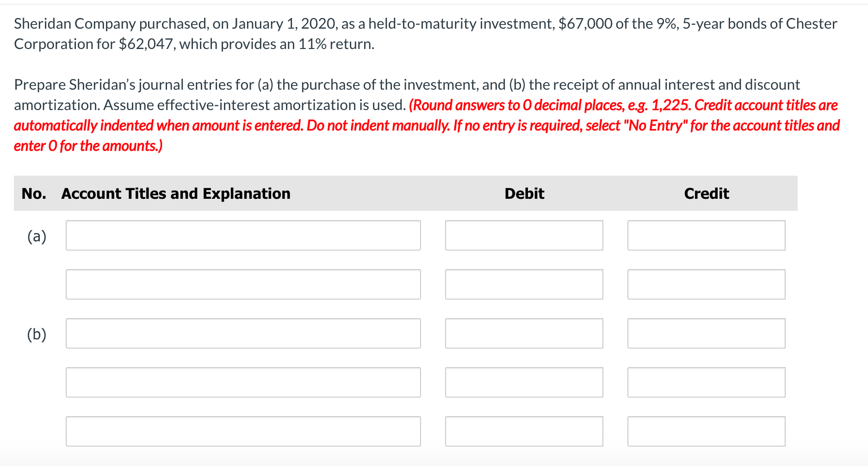Image resolution: width=868 pixels, height=466 pixels.
Task: Click last row account title field
Action: [243, 431]
